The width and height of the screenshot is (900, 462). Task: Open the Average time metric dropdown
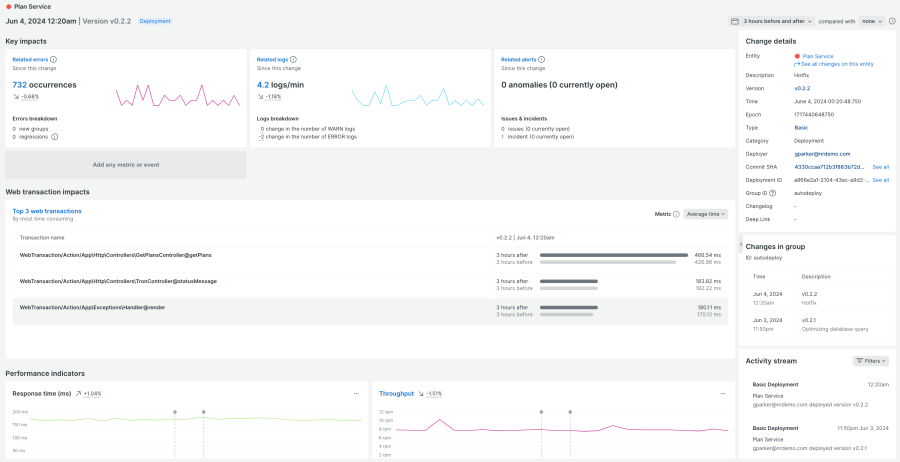705,214
